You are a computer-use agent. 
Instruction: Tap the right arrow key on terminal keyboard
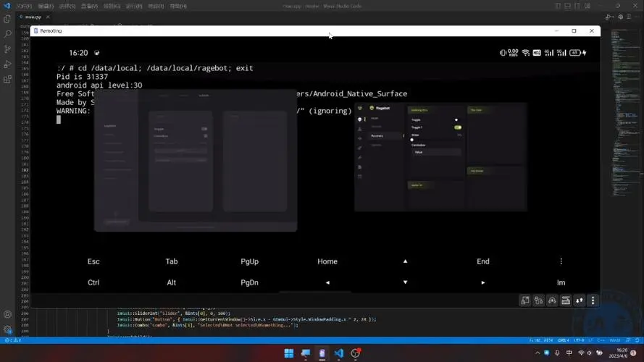point(483,282)
